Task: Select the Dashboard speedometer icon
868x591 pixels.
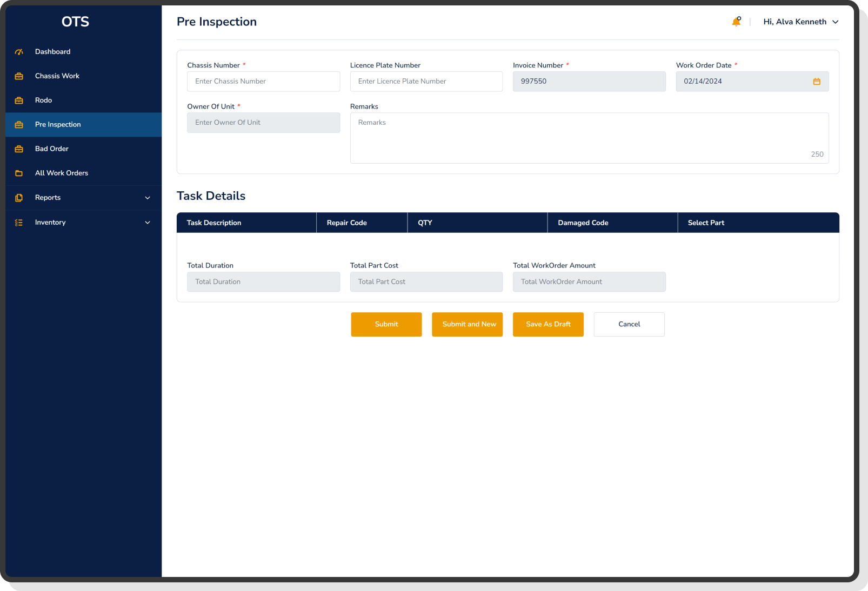Action: (19, 51)
